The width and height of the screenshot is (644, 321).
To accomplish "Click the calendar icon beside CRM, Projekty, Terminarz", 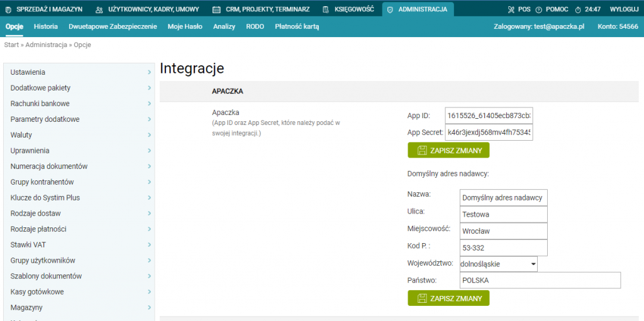I will [x=216, y=9].
